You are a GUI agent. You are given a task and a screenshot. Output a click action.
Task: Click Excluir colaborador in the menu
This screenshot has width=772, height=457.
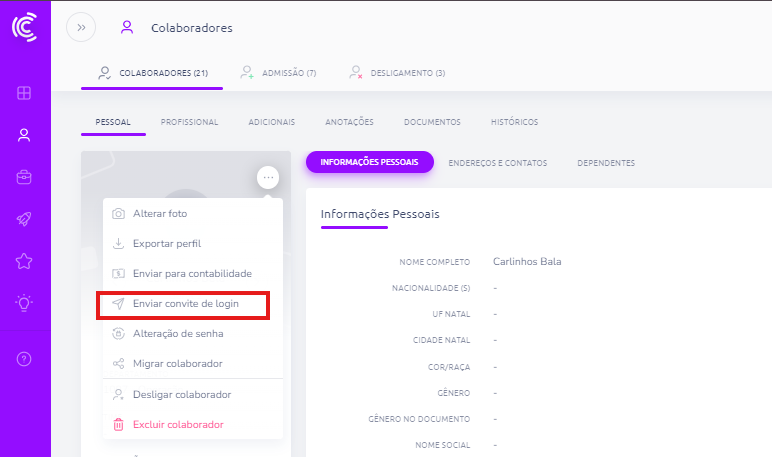pos(177,424)
